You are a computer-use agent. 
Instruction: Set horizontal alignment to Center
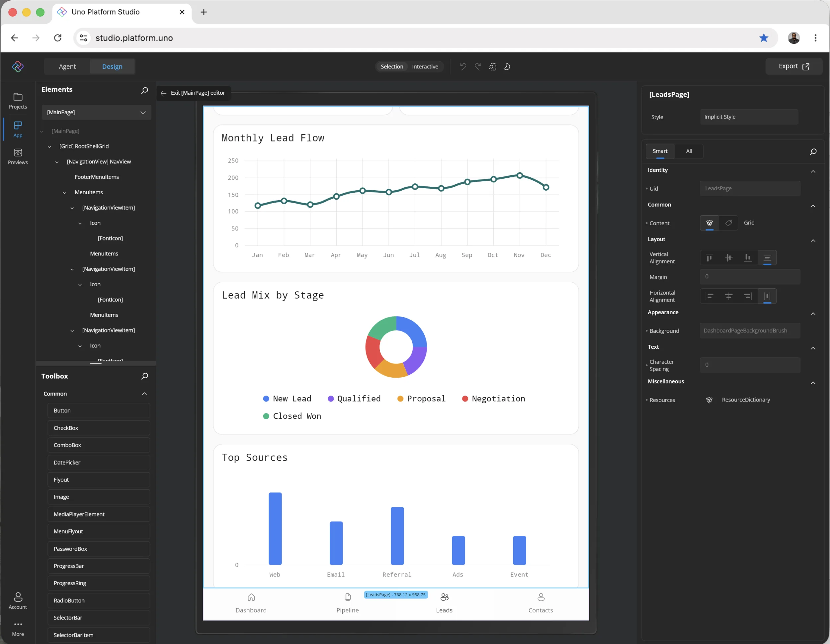pos(728,296)
